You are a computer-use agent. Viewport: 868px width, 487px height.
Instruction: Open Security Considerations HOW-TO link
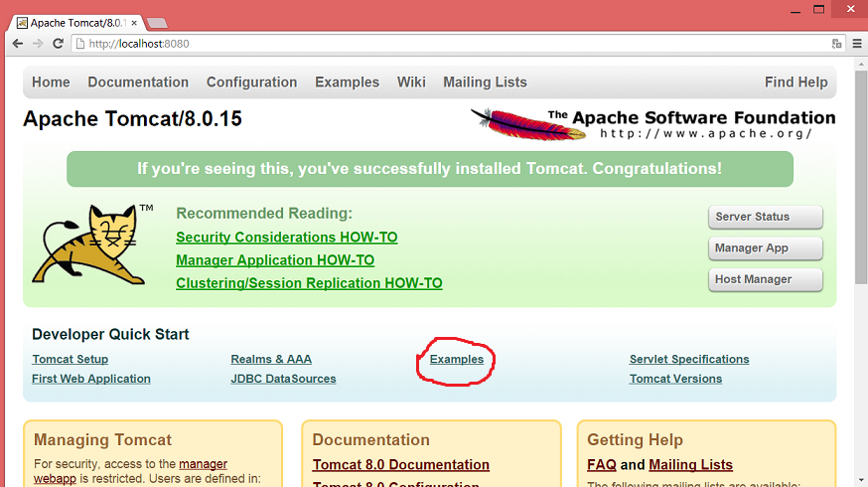(286, 238)
